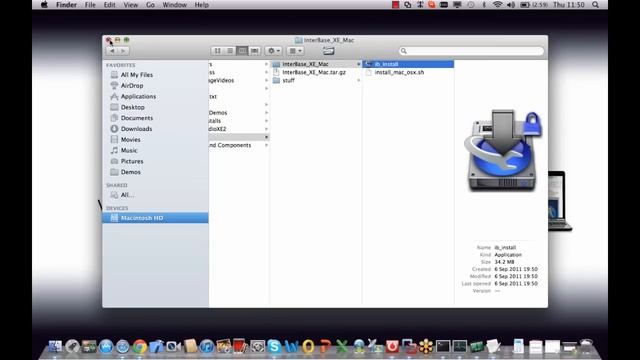Image resolution: width=640 pixels, height=360 pixels.
Task: Select Macintosh HD under Devices
Action: (x=155, y=218)
